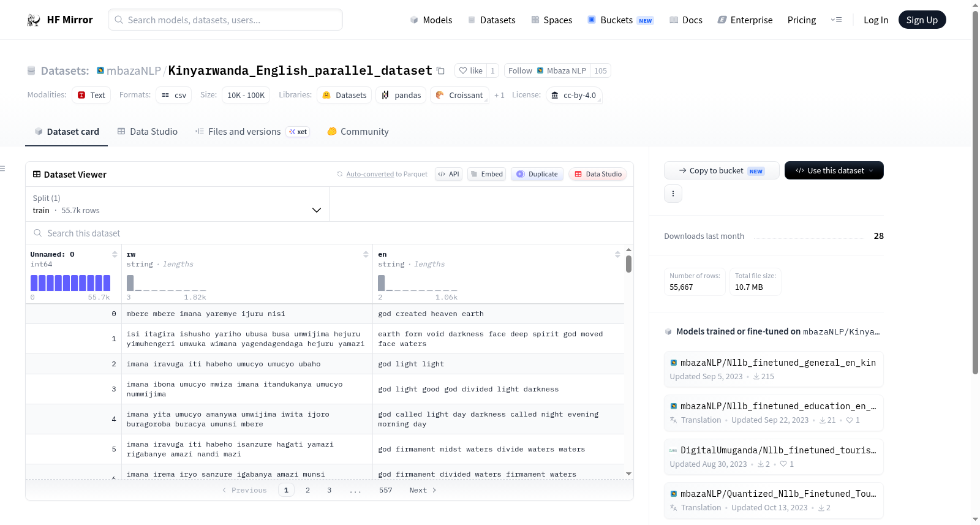Open Use this dataset dropdown
Viewport: 980px width, 525px height.
pos(834,170)
